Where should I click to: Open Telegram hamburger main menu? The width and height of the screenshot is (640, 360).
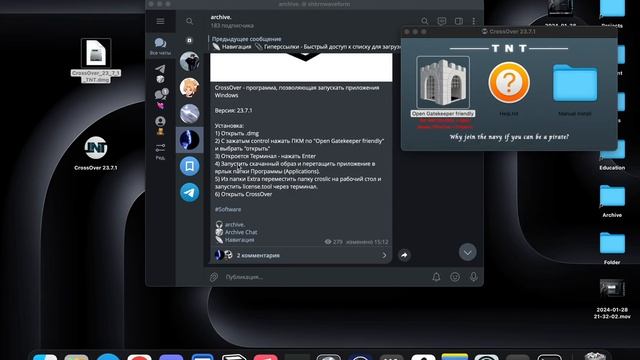point(160,21)
